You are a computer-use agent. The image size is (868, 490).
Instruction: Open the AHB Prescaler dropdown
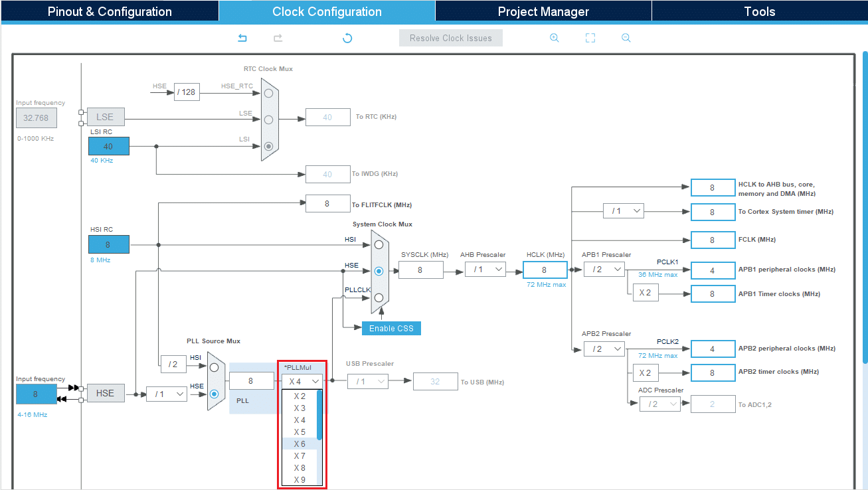485,269
